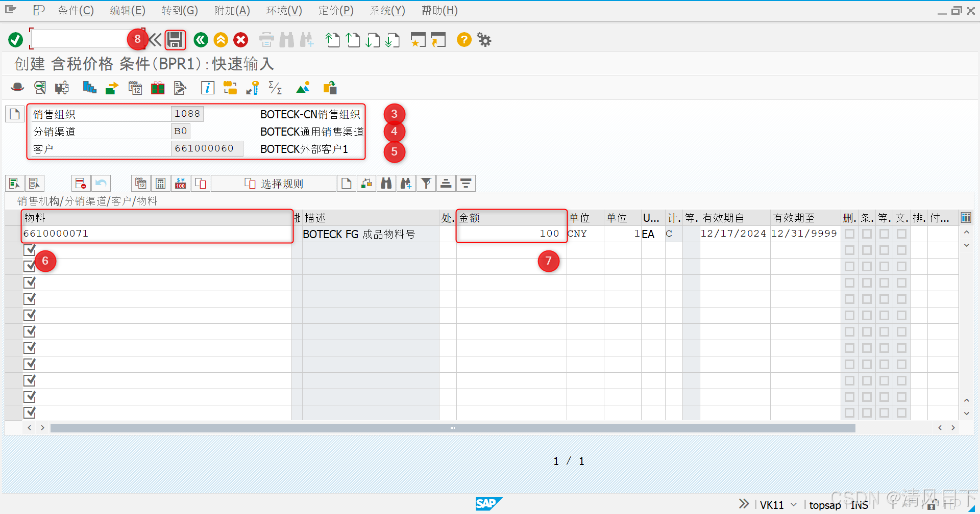This screenshot has width=980, height=514.
Task: Select the 金额 cell containing 100
Action: pos(511,234)
